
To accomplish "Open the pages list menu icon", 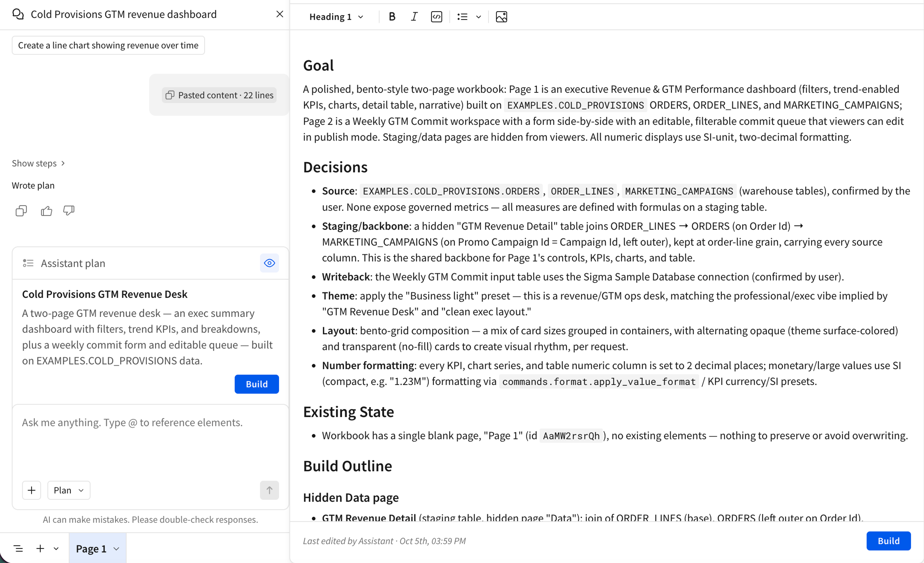I will [18, 549].
